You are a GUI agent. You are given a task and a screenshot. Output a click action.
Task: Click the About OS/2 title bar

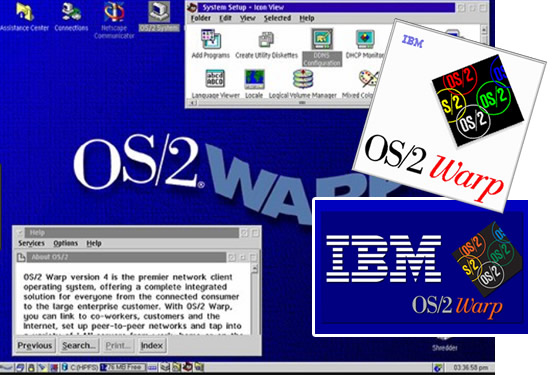[126, 257]
